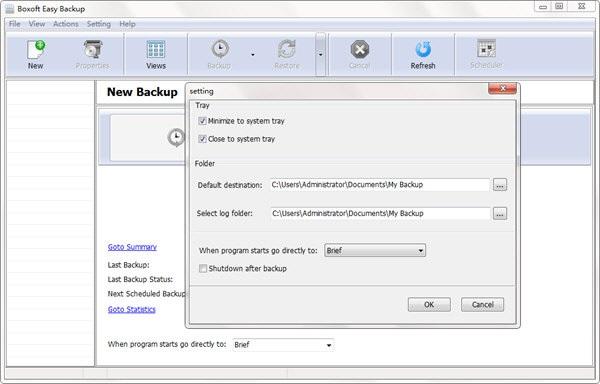Click the Backup clock icon in toolbar
Screen dimensions: 600x384
tap(220, 49)
